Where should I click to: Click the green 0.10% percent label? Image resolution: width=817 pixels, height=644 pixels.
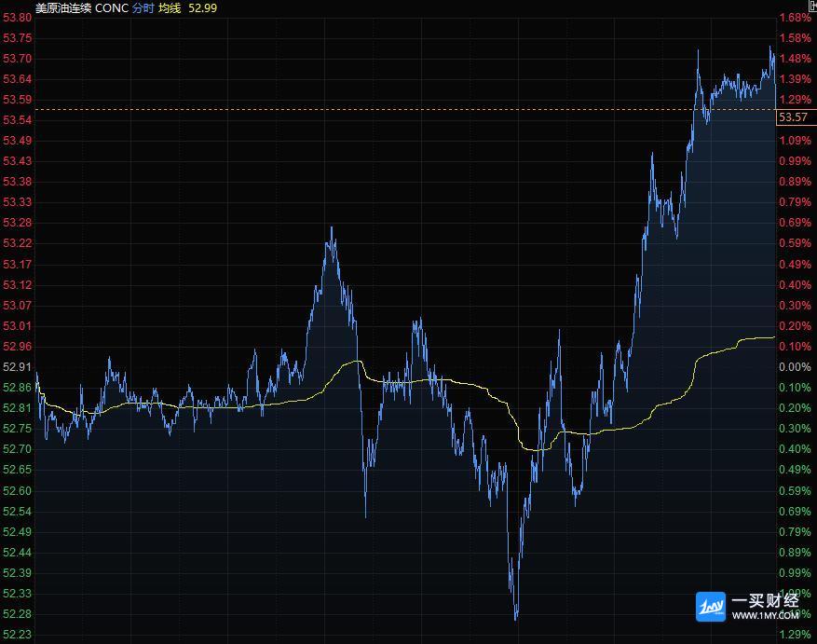[x=796, y=388]
